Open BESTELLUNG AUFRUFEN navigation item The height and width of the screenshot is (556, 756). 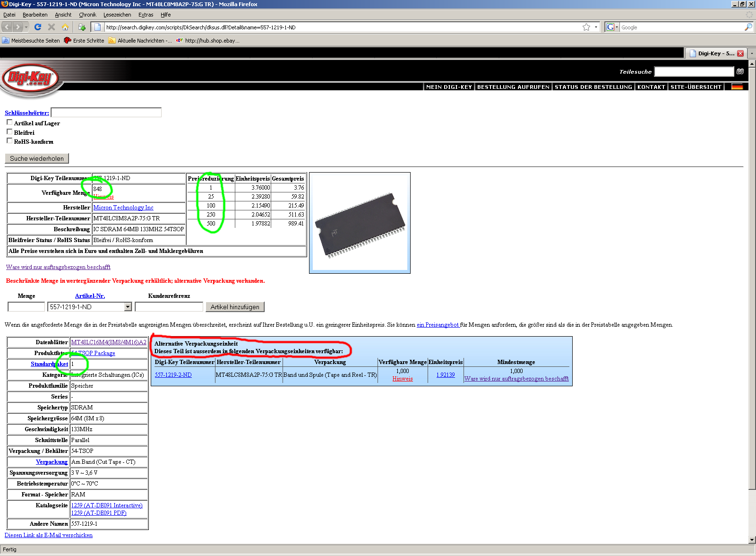pos(513,87)
